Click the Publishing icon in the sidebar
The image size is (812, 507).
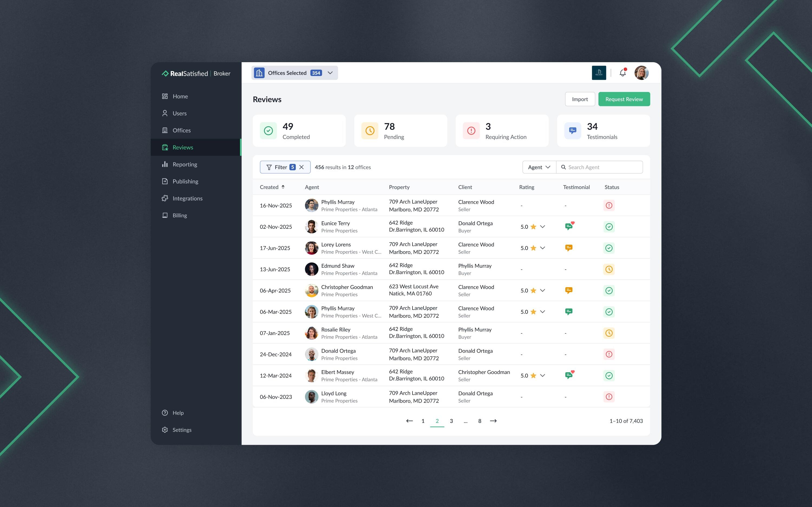165,181
